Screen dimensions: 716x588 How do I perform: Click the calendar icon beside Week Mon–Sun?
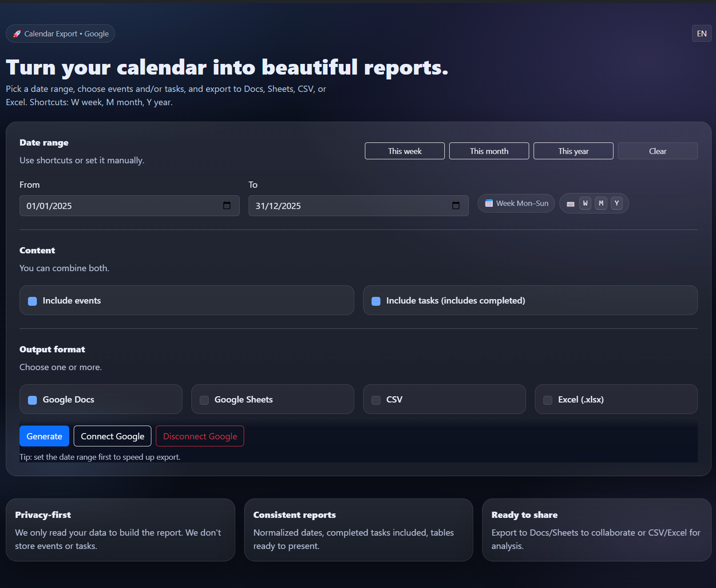(489, 203)
